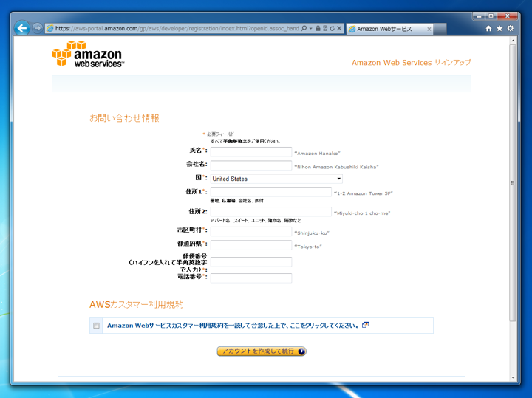Click the 都道府県 prefecture input field
The image size is (532, 398).
pyautogui.click(x=251, y=244)
